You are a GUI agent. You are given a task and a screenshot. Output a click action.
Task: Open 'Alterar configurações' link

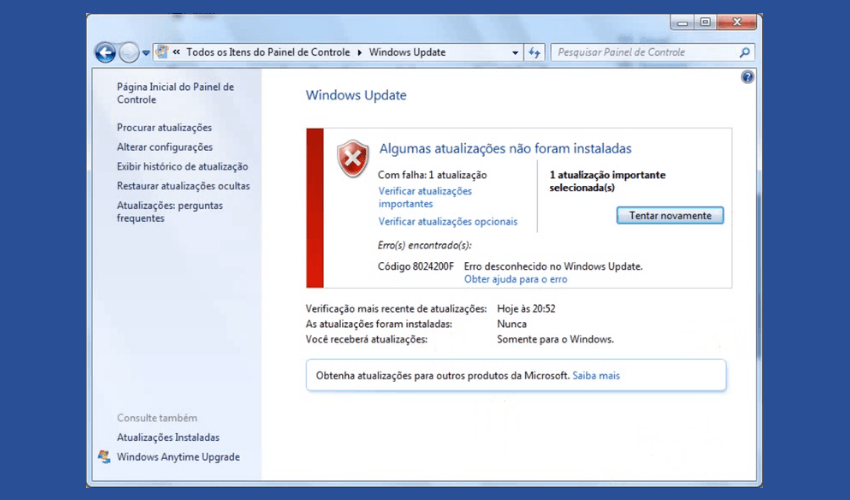click(165, 147)
